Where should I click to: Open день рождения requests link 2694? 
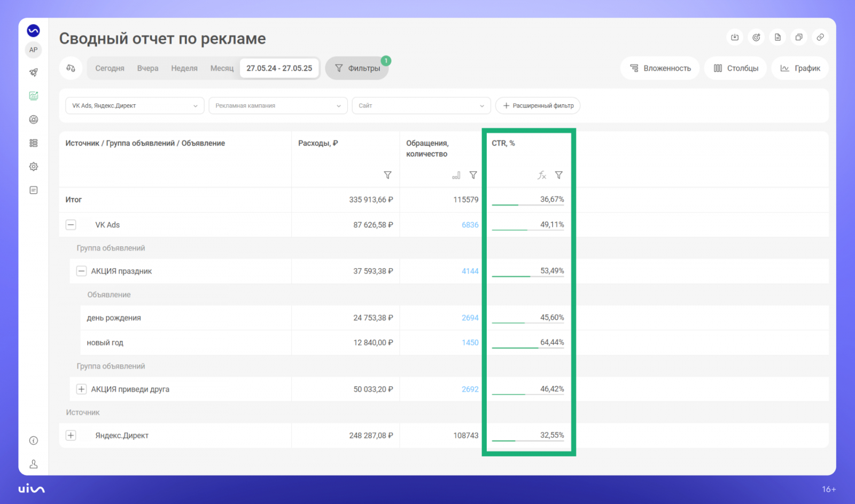pos(470,317)
